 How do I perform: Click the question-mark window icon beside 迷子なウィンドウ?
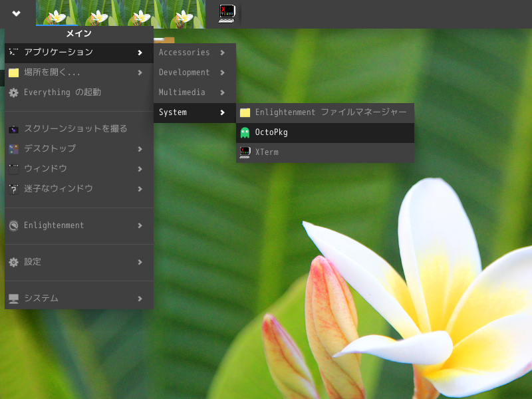(13, 189)
